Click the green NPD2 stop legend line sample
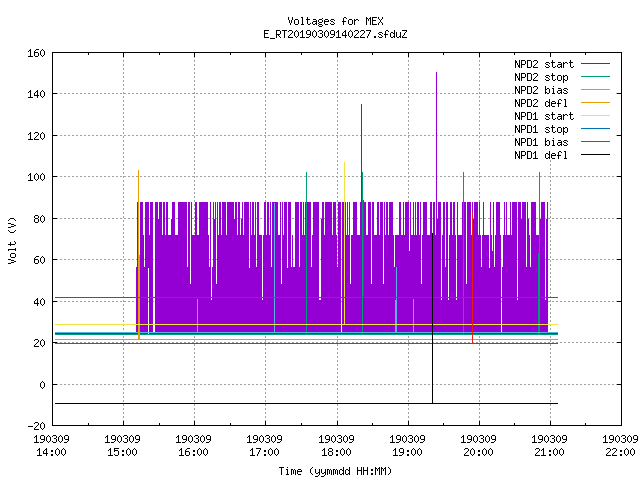Image resolution: width=640 pixels, height=480 pixels. coord(595,77)
